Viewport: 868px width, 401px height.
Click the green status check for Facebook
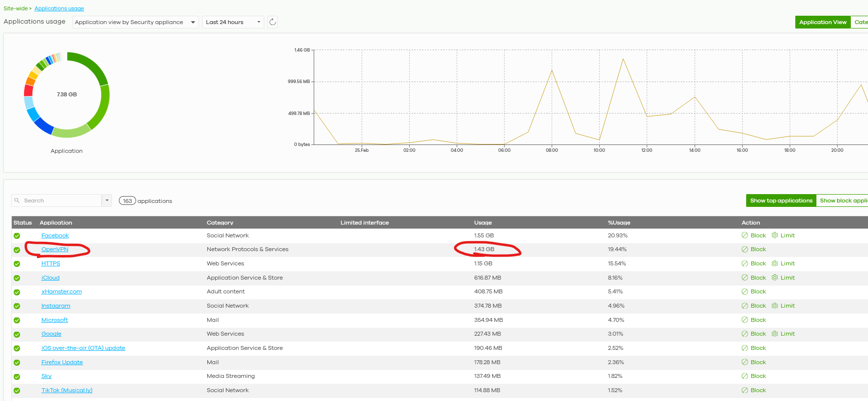pos(17,236)
